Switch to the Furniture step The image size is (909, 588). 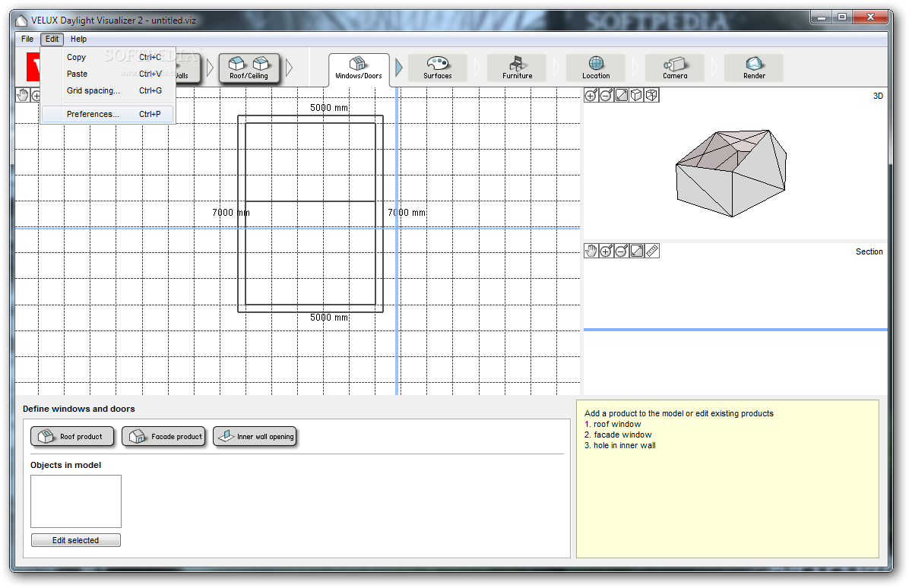tap(517, 68)
